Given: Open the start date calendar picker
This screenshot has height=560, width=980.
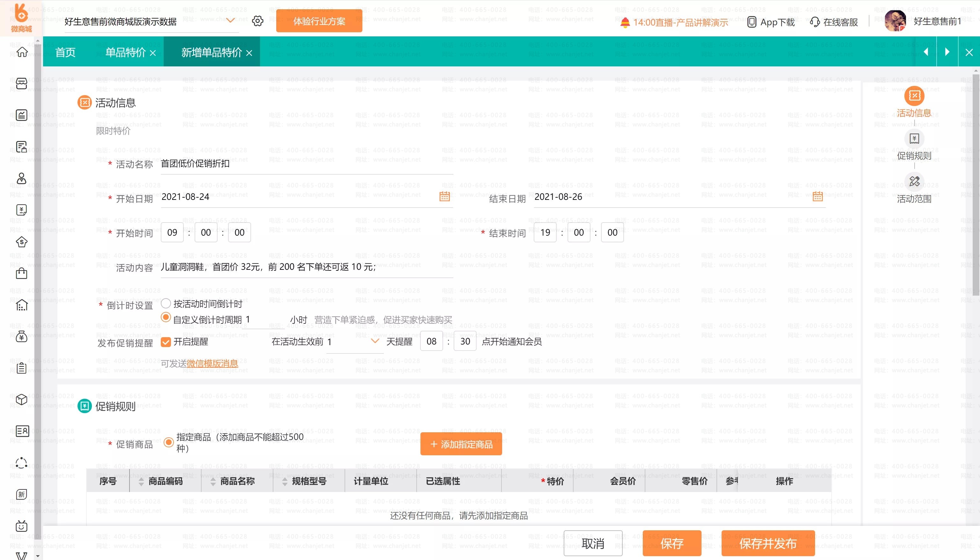Looking at the screenshot, I should point(444,197).
